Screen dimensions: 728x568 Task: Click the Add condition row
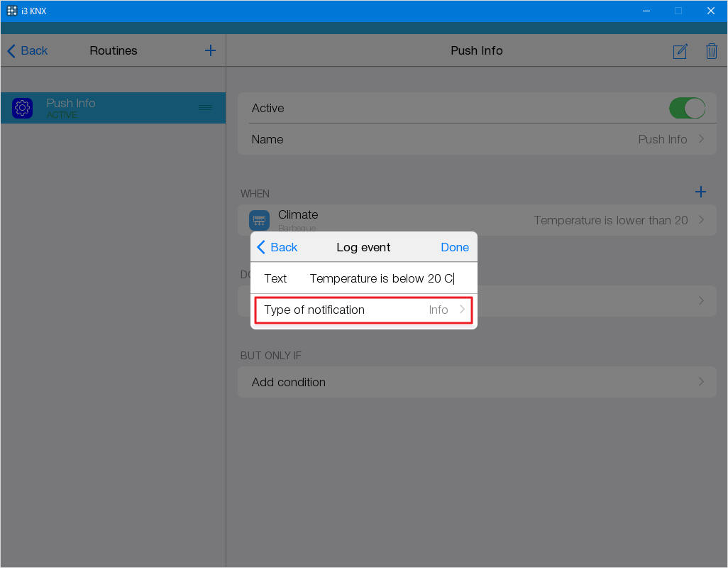coord(476,382)
